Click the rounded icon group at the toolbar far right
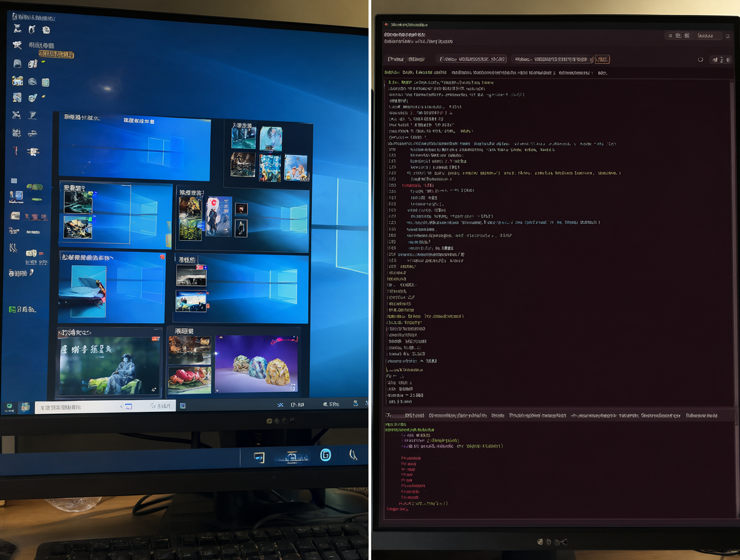The image size is (740, 560). tap(721, 59)
